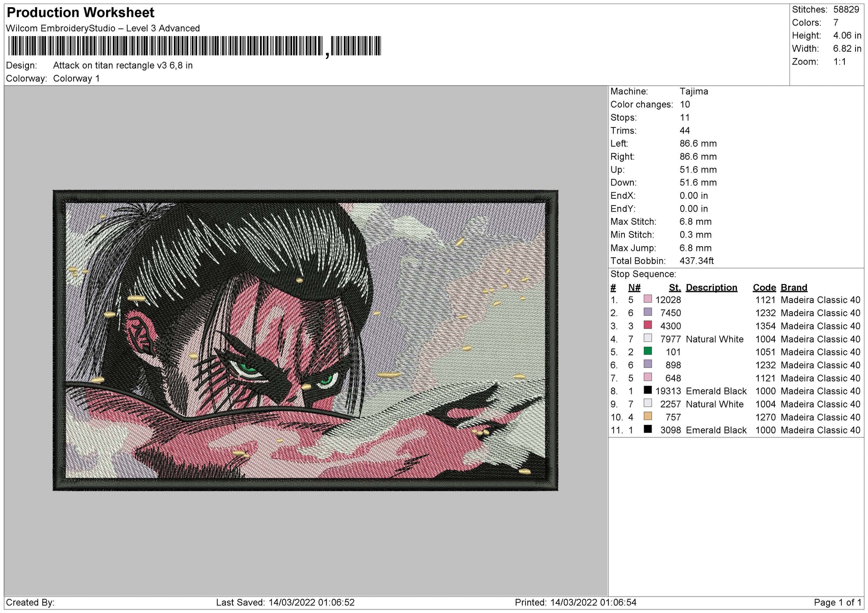Select the crimson swatch in stop 3
The image size is (868, 613).
(x=648, y=325)
